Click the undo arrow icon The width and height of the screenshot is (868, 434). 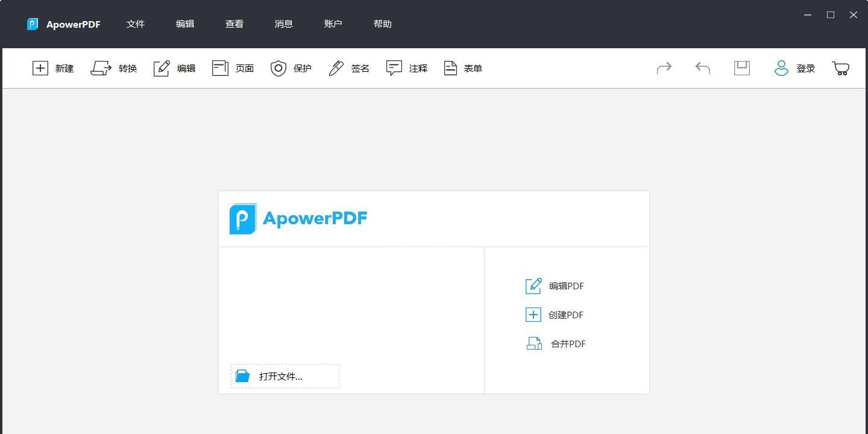pos(702,68)
